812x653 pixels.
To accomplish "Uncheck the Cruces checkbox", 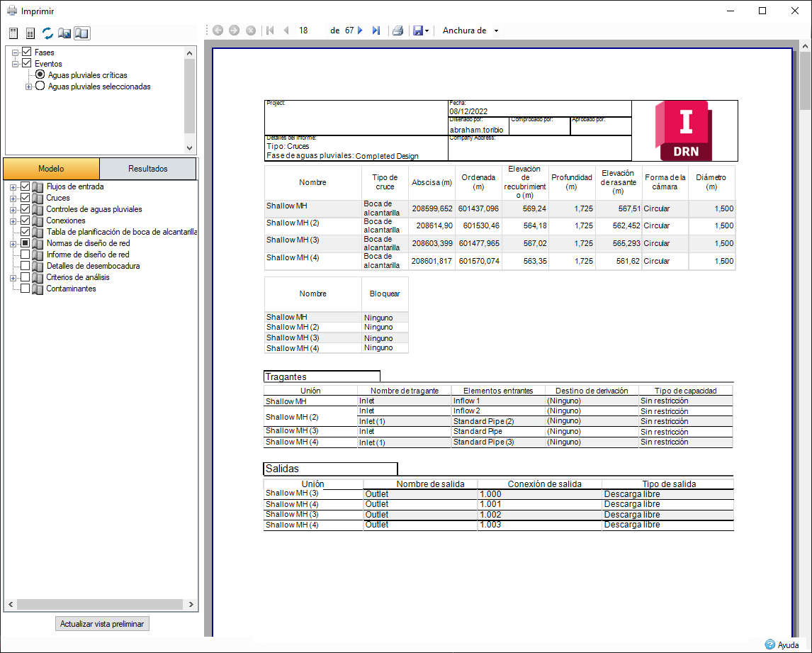I will (x=25, y=197).
